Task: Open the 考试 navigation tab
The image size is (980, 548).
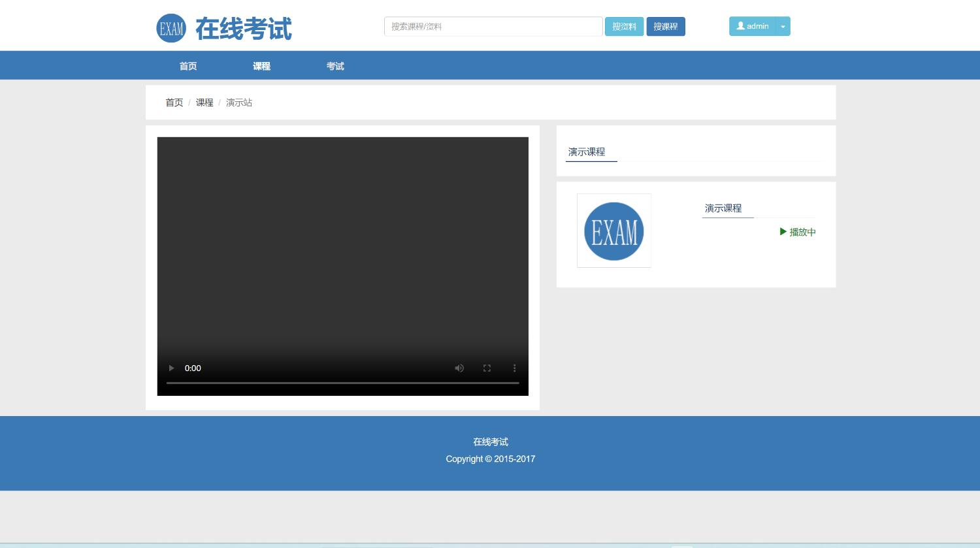Action: [x=335, y=66]
